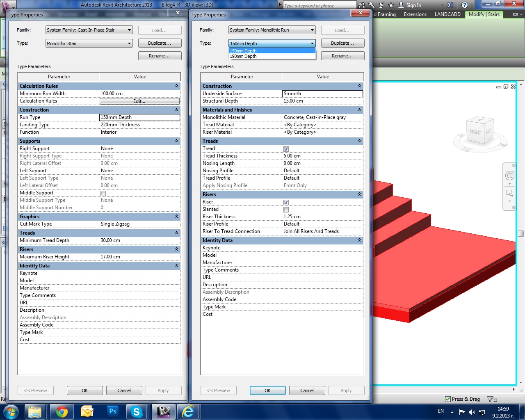This screenshot has width=525, height=420.
Task: Select the Modify | Stairs ribbon tab
Action: (x=484, y=14)
